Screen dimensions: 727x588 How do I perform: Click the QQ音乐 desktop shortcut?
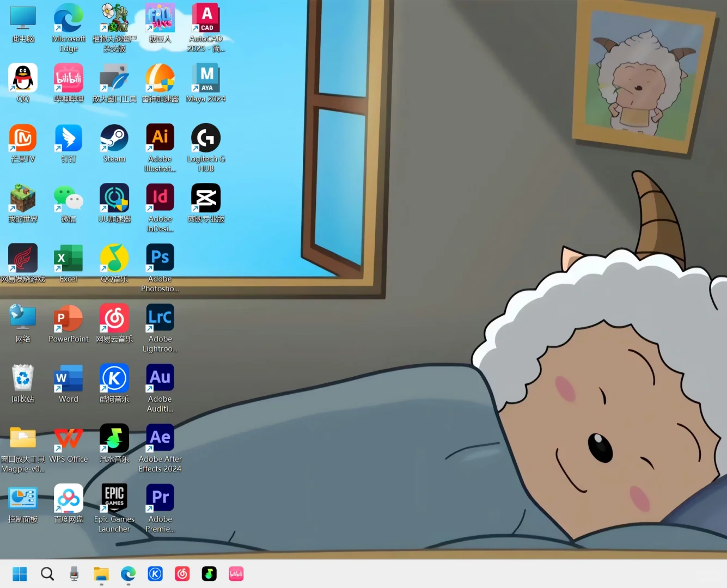(114, 264)
